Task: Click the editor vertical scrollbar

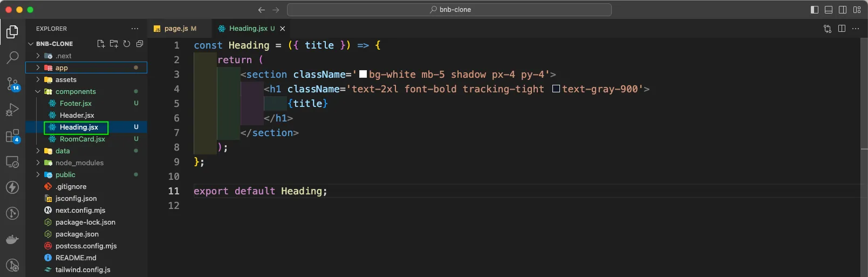Action: tap(864, 157)
